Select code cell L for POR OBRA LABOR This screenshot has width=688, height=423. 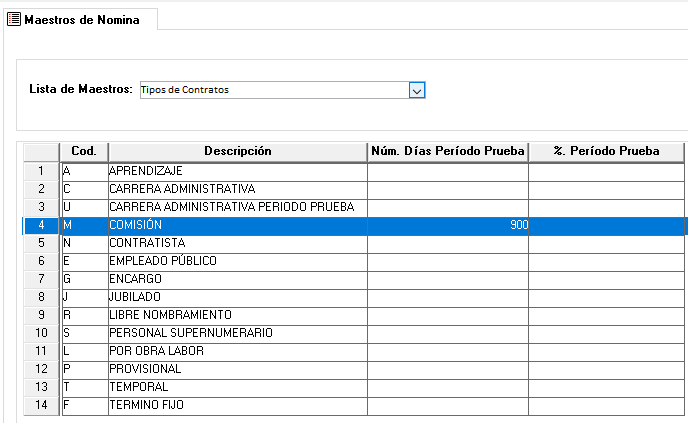point(84,351)
